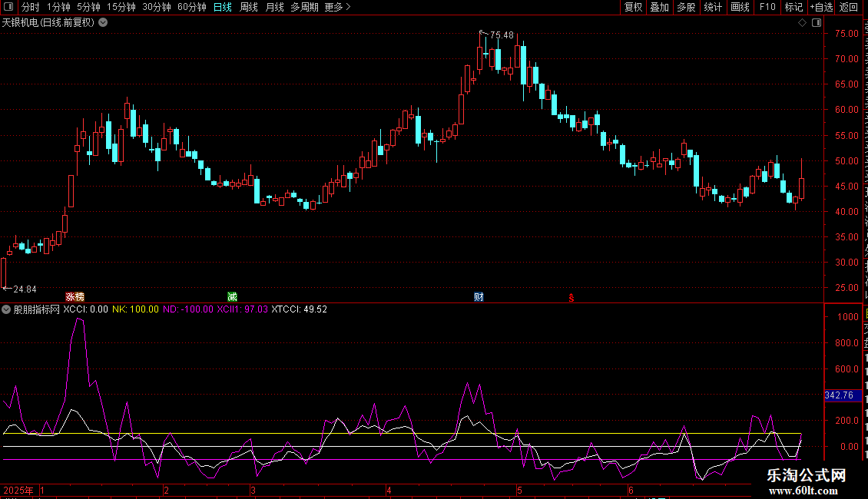Click month 3 marker on timeline

[253, 490]
